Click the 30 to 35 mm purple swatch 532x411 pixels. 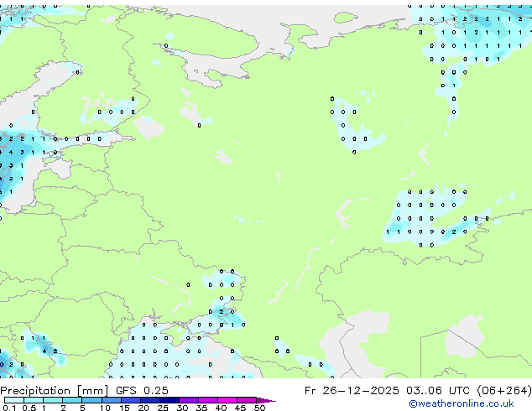click(189, 400)
